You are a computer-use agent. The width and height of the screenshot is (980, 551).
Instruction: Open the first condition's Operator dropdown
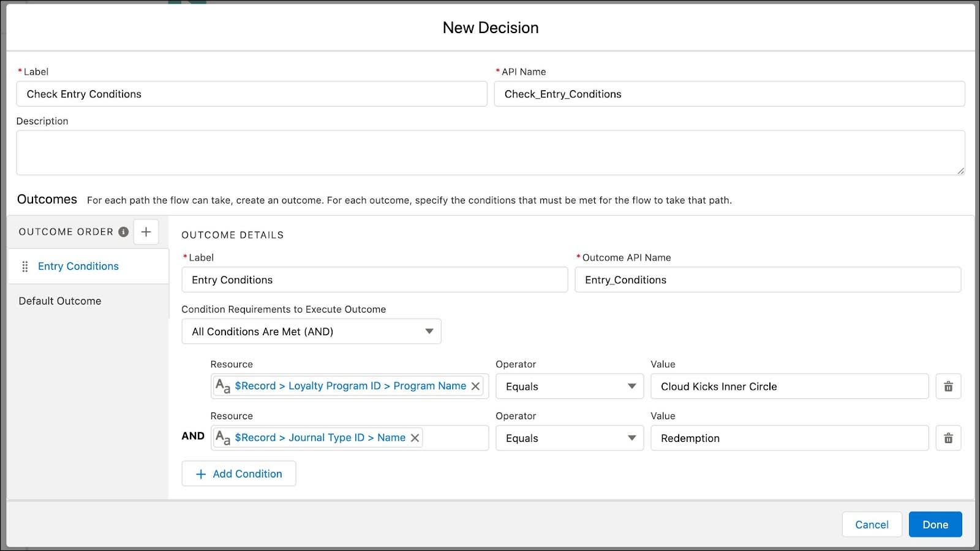[x=570, y=387]
